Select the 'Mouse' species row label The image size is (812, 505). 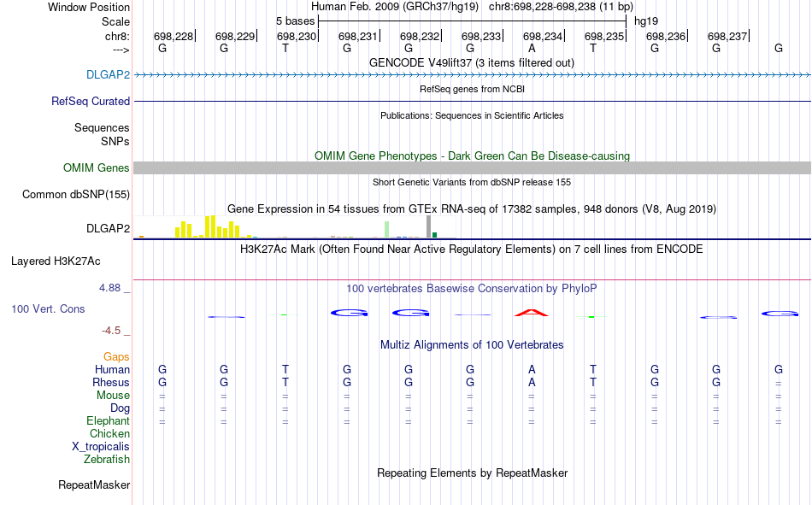113,395
